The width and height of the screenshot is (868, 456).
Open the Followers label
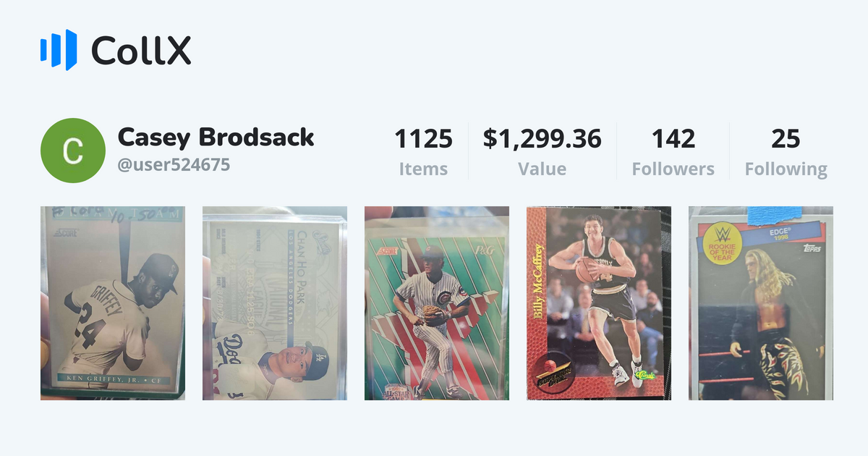pos(673,169)
